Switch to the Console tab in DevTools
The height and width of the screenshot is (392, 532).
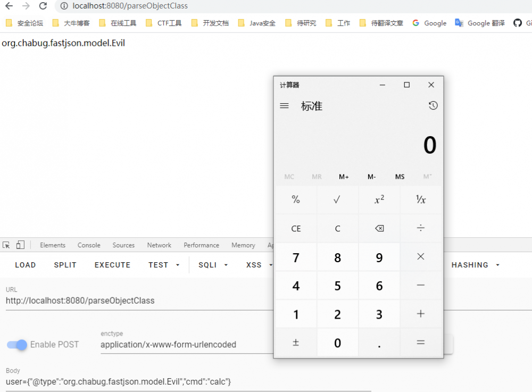point(88,245)
